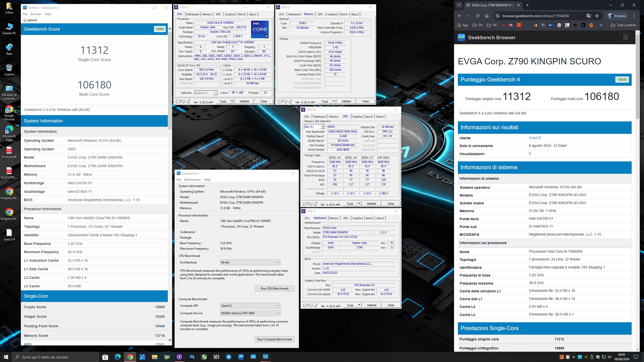Image resolution: width=644 pixels, height=362 pixels.
Task: Open the Benchmarks menu in Geekbench 4 window
Action: click(x=192, y=180)
